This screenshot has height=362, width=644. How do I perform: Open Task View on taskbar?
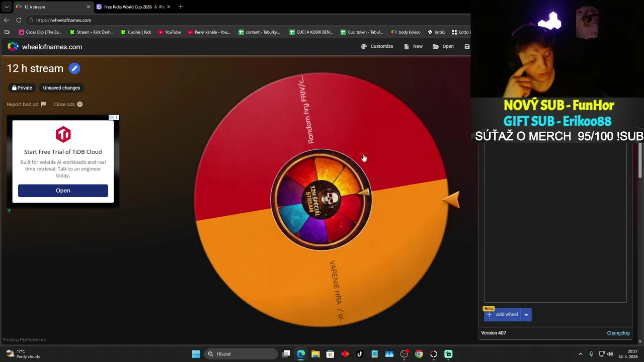286,354
